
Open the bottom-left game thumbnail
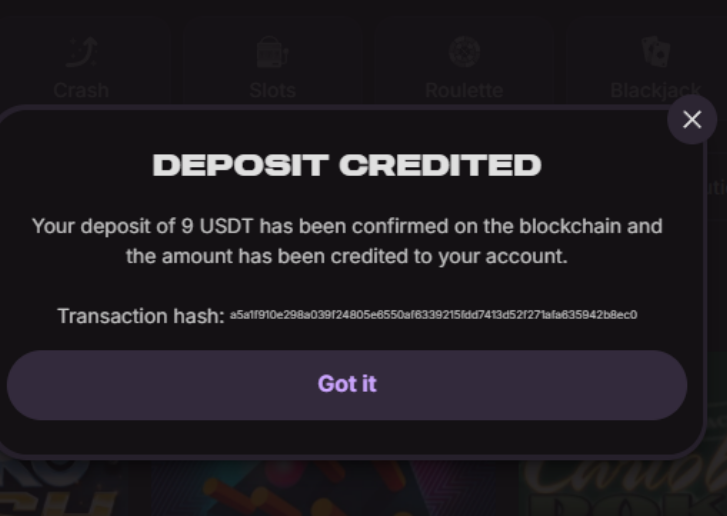(74, 488)
